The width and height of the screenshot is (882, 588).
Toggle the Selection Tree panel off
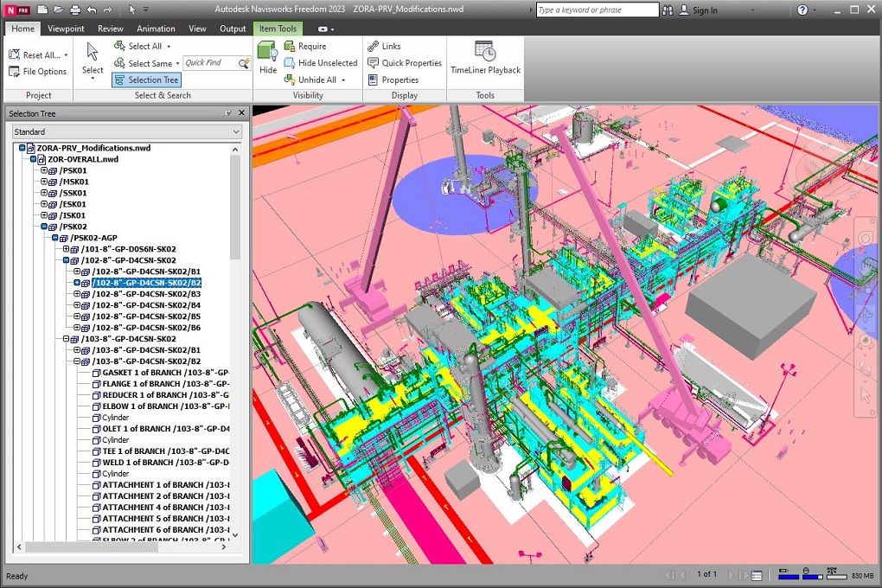[x=145, y=80]
